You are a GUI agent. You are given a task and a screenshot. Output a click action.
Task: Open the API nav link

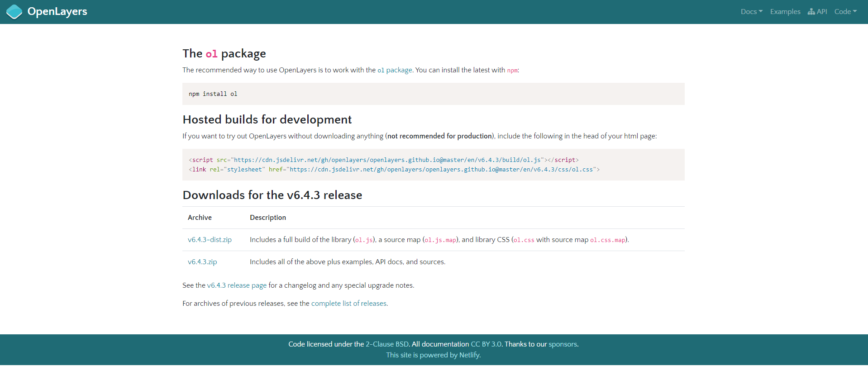(x=817, y=12)
